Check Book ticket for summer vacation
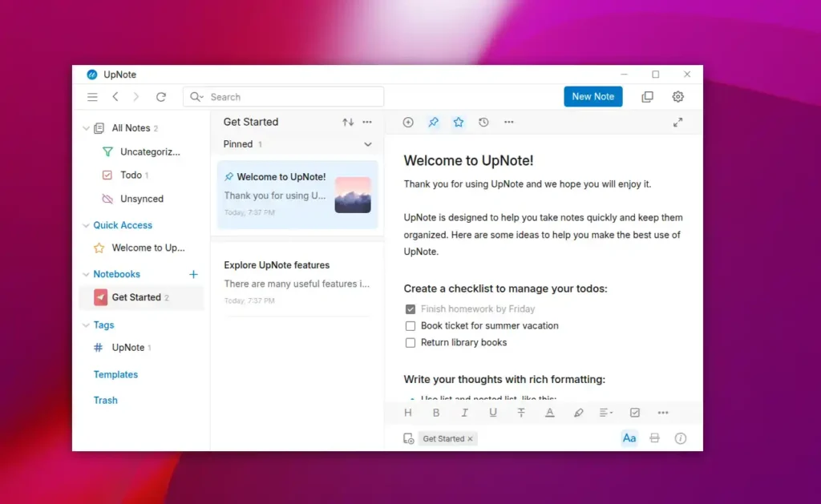 tap(410, 326)
